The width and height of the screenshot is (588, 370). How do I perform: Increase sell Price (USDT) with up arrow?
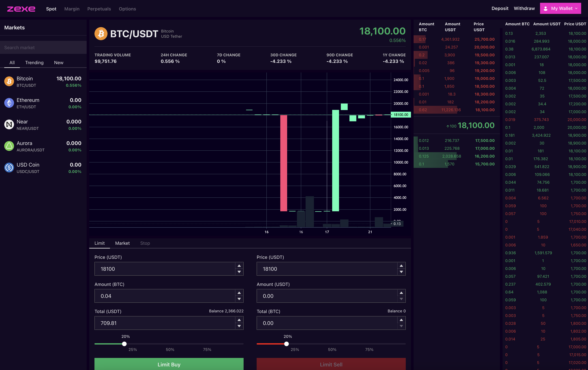pos(401,266)
